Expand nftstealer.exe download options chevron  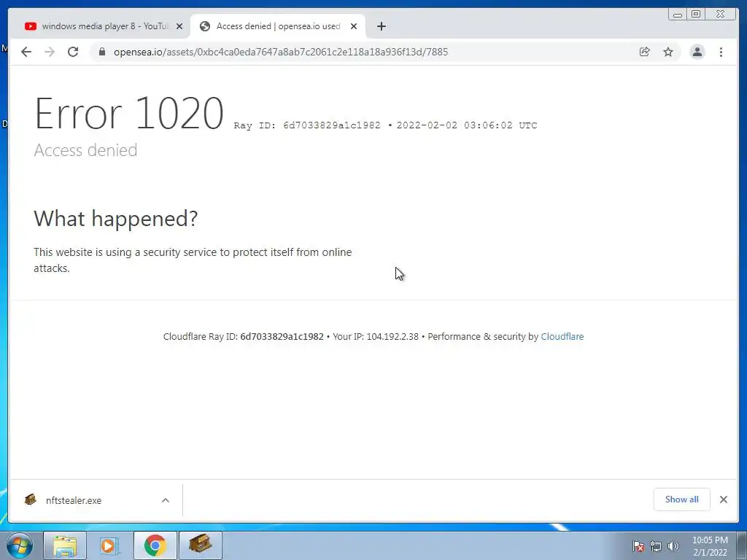click(x=166, y=500)
